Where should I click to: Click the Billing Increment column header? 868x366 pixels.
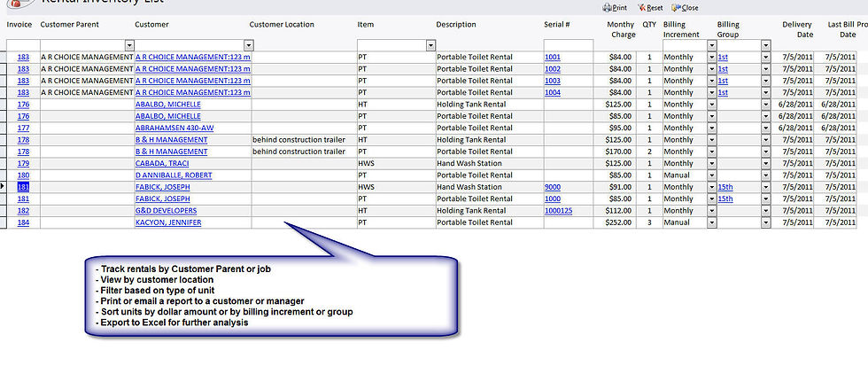click(x=681, y=29)
